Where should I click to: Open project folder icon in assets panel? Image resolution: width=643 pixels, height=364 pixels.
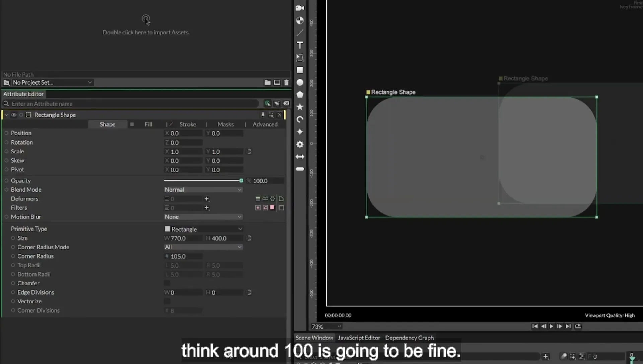point(267,82)
